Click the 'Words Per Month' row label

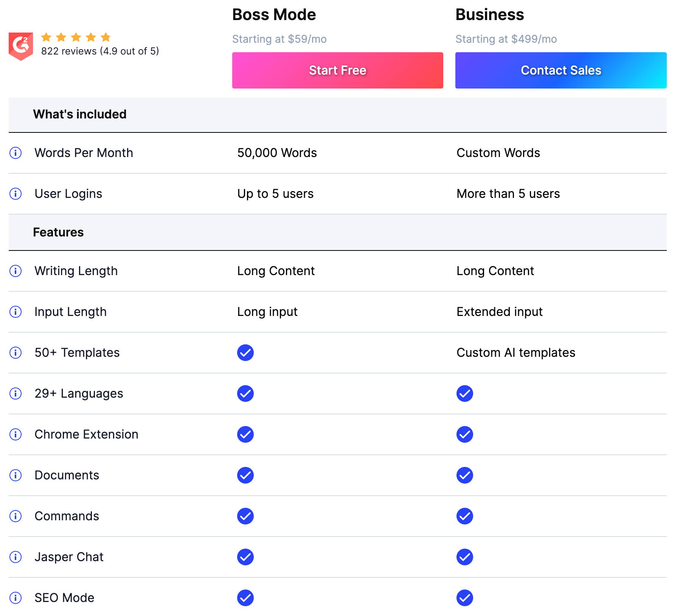coord(84,153)
